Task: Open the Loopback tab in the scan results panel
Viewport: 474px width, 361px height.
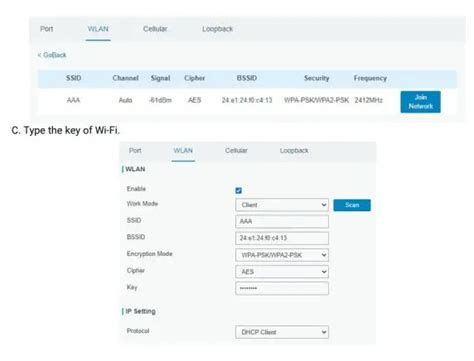Action: pyautogui.click(x=217, y=29)
